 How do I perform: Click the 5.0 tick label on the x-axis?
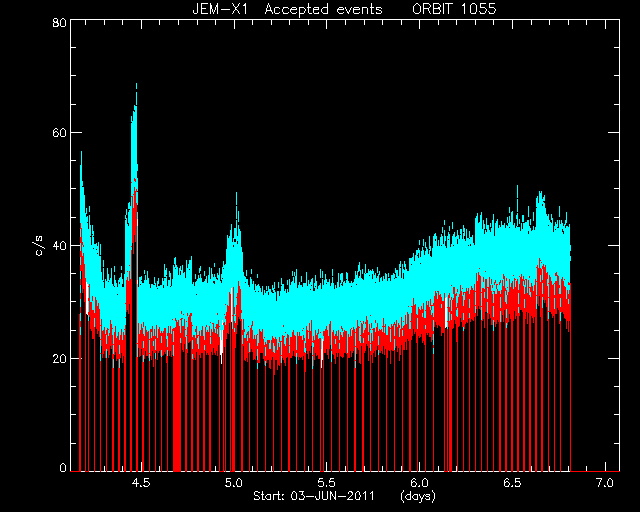(233, 483)
